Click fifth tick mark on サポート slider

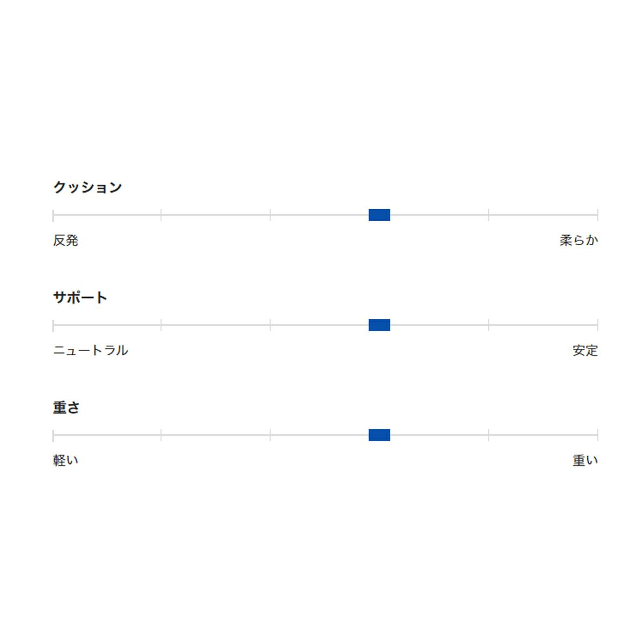(x=488, y=325)
